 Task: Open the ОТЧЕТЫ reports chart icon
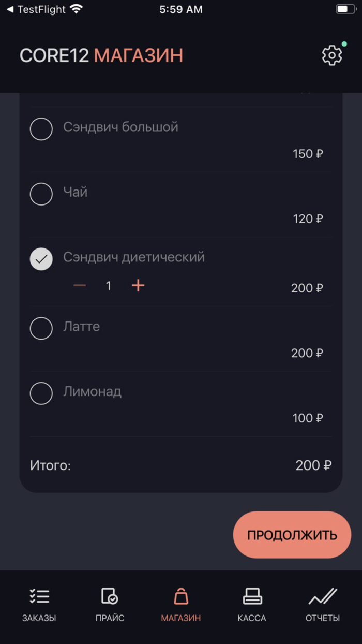[x=322, y=596]
